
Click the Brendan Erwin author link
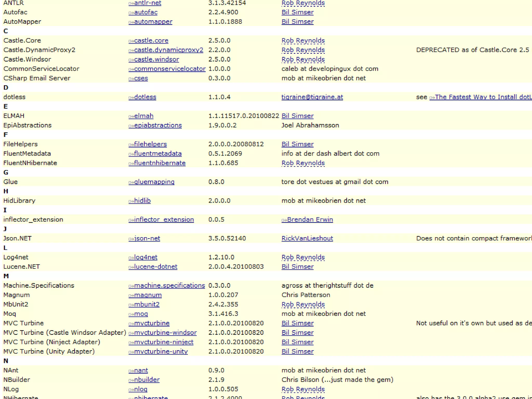pyautogui.click(x=310, y=220)
